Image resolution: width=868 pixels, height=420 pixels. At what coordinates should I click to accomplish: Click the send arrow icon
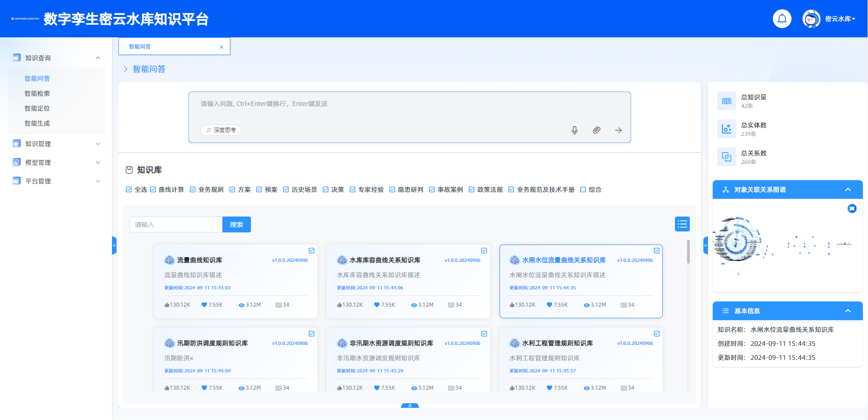pos(618,130)
